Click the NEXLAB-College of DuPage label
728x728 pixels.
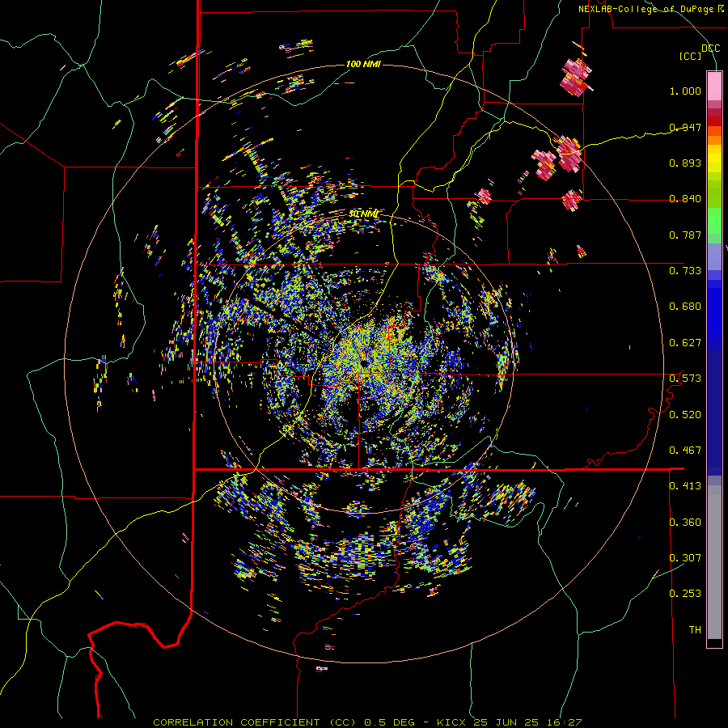650,9
